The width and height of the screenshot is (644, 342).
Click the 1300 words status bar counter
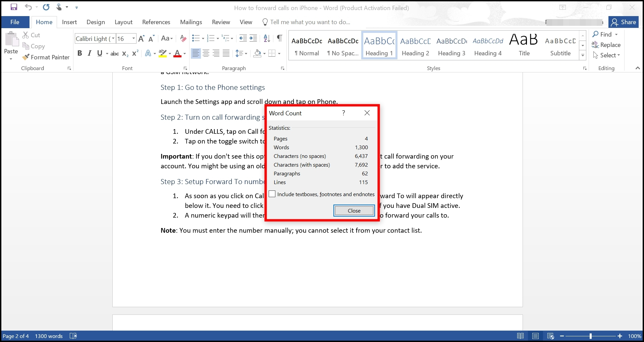coord(49,336)
